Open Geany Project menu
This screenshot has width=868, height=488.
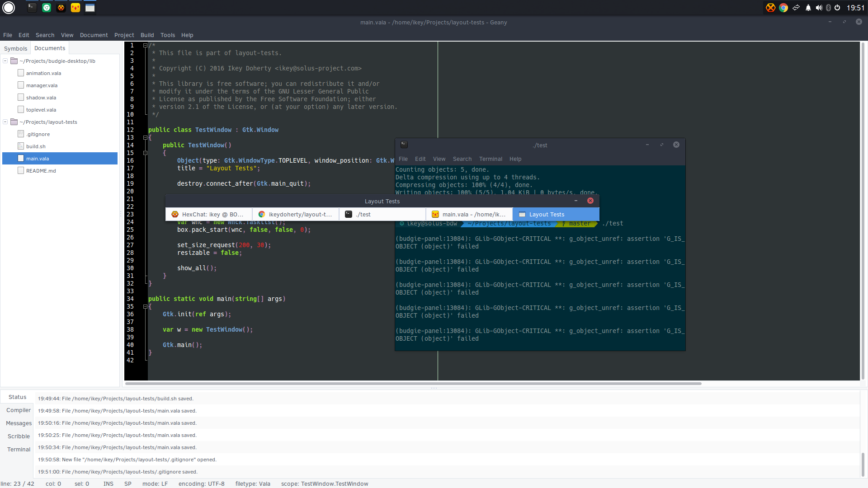124,35
